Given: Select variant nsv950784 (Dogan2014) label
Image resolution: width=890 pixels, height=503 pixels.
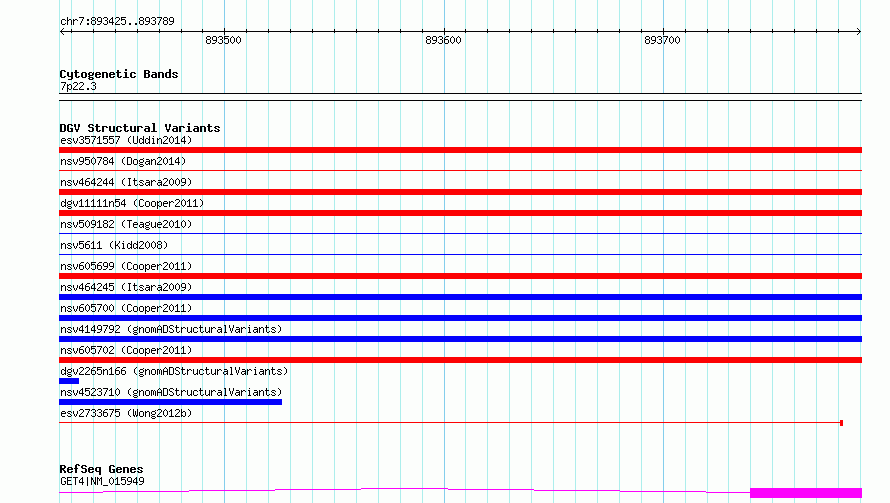Looking at the screenshot, I should (123, 161).
